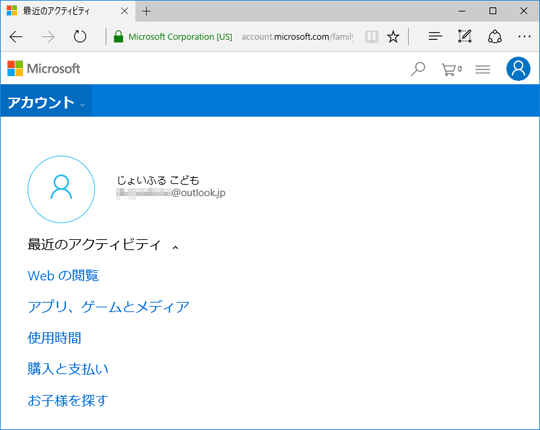Open Reading view book icon

click(372, 36)
